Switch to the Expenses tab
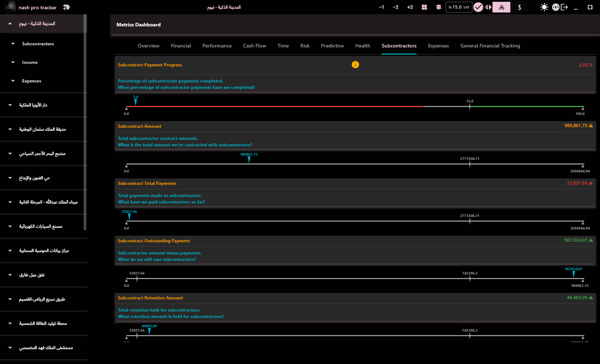Image resolution: width=600 pixels, height=364 pixels. 438,46
